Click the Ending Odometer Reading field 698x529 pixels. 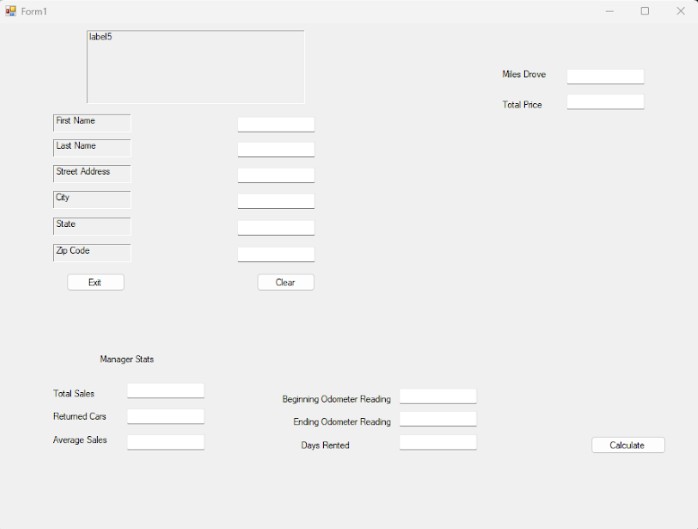click(437, 420)
